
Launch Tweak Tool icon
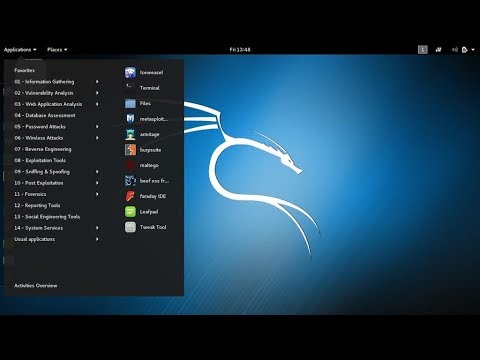(x=130, y=227)
